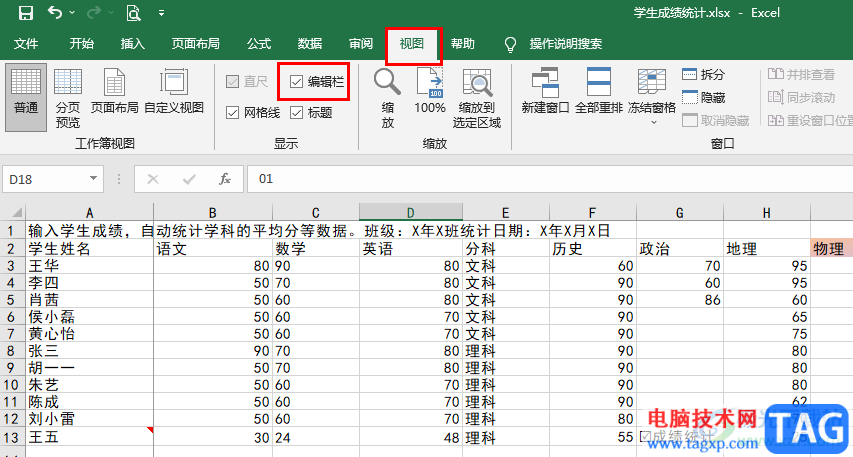Select column A header
The image size is (853, 457).
point(90,213)
